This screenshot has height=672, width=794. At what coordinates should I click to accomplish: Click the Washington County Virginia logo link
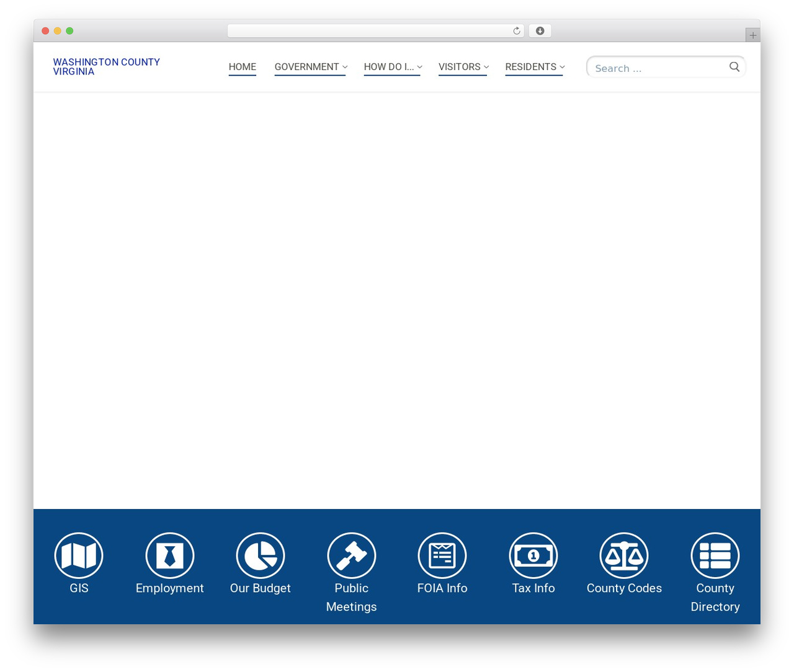[106, 67]
